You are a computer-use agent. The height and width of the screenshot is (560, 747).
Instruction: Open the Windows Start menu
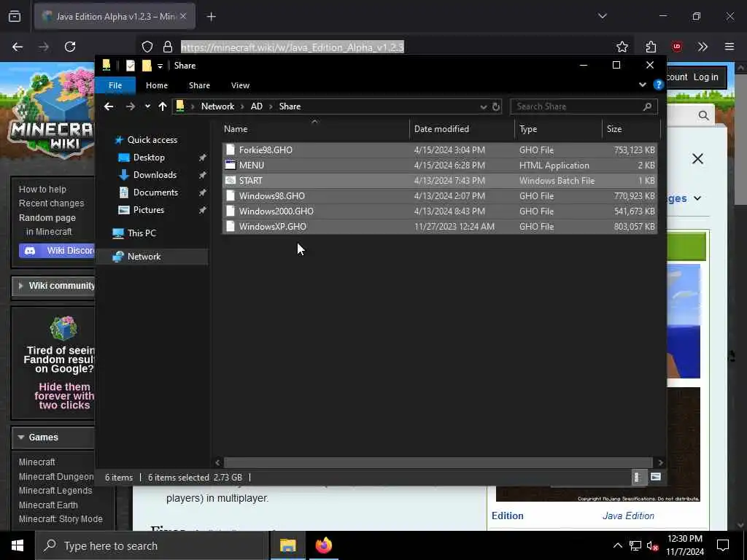18,545
